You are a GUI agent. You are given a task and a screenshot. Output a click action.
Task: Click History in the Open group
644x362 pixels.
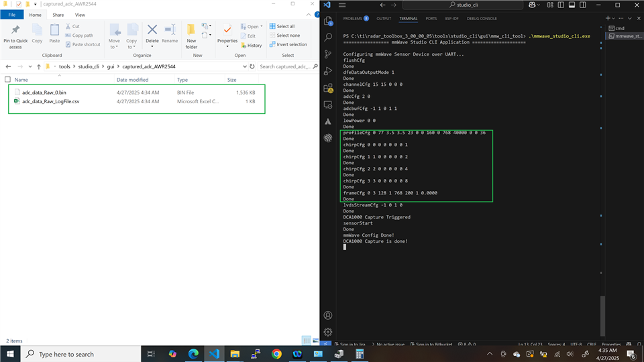(252, 45)
